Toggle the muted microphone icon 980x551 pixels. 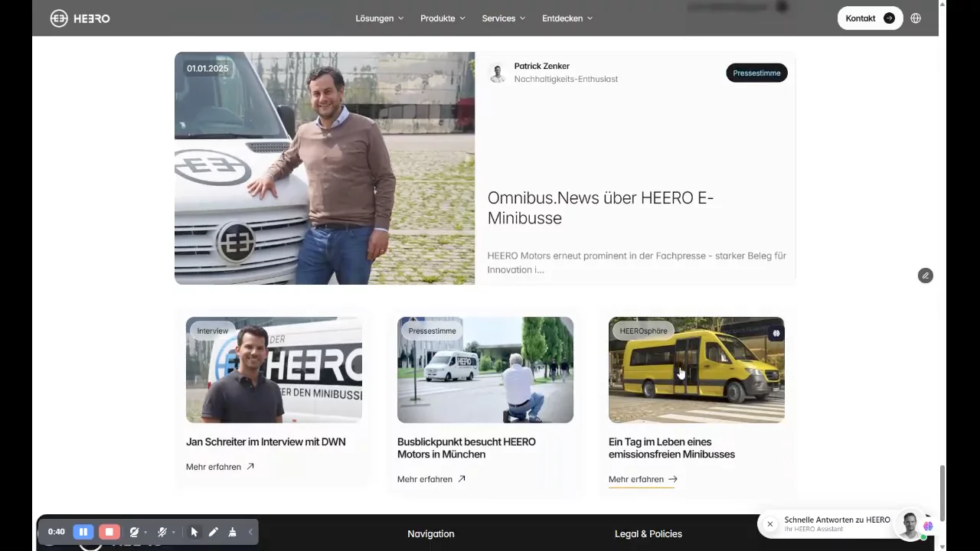162,532
